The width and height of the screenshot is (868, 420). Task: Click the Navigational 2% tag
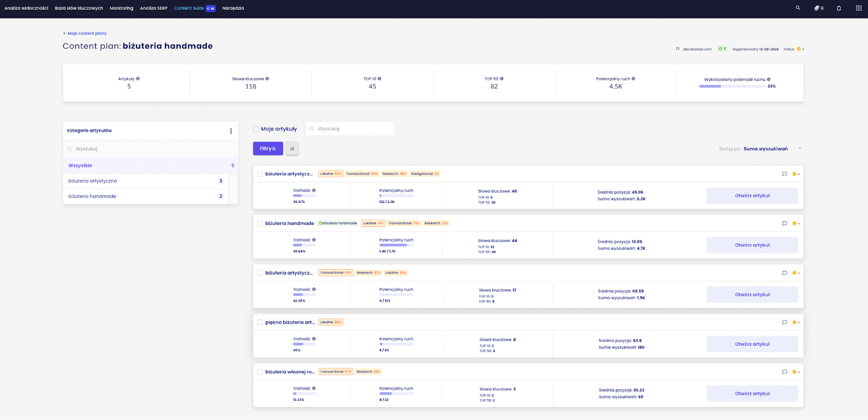pyautogui.click(x=425, y=174)
